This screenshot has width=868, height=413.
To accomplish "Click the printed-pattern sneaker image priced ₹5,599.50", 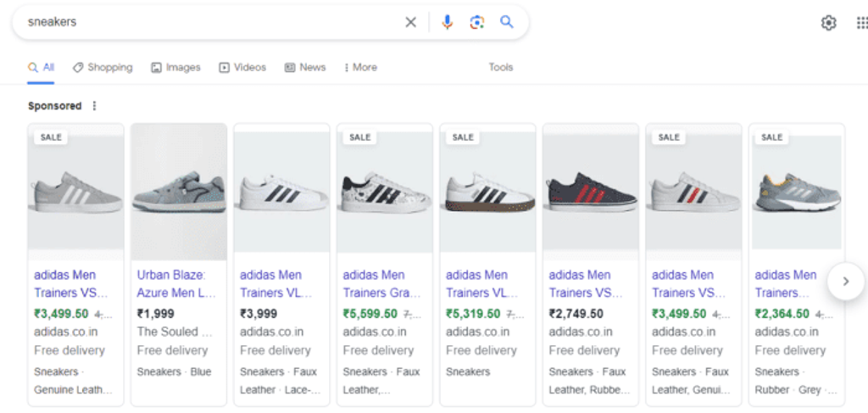I will coord(385,192).
